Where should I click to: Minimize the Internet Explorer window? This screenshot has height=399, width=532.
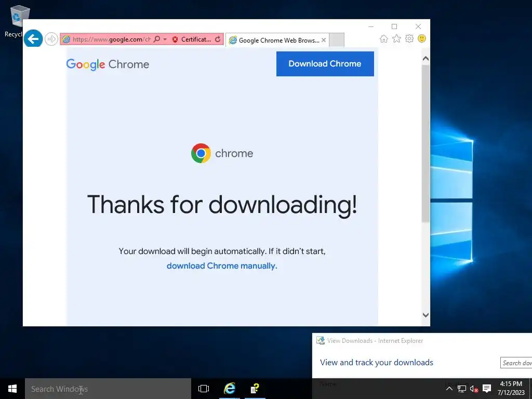371,26
